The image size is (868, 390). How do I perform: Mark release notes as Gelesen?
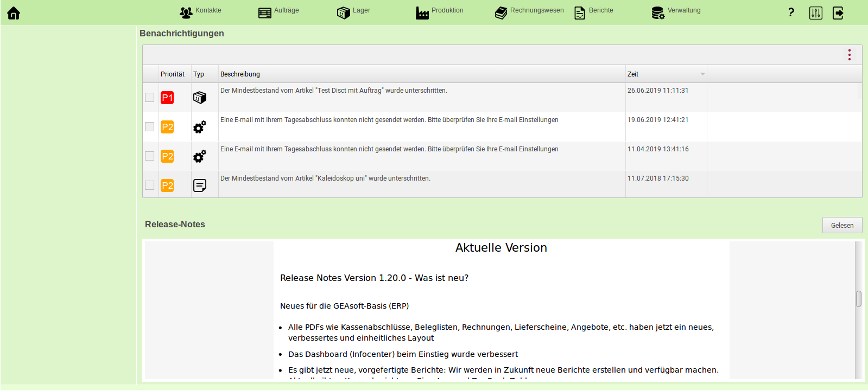[x=842, y=225]
